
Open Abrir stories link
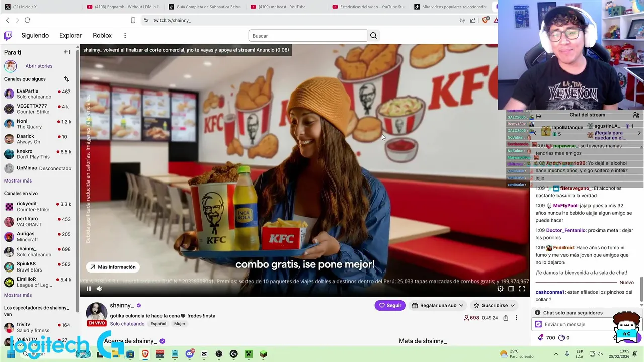pyautogui.click(x=39, y=66)
